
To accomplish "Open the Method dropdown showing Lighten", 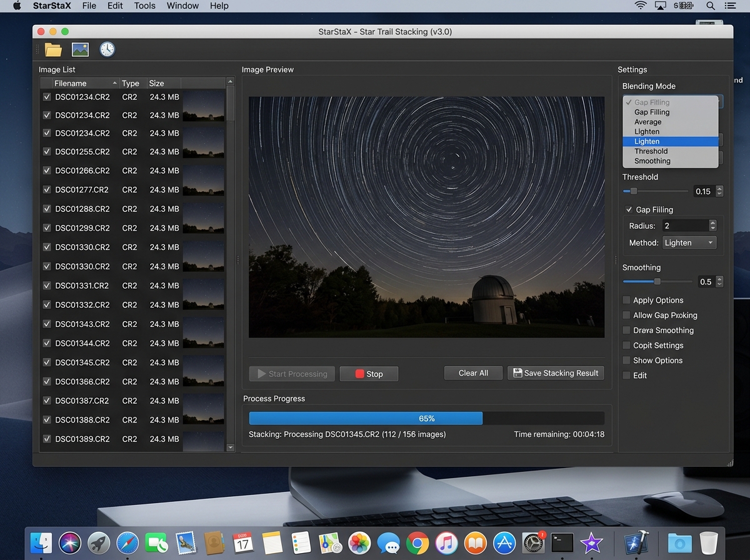I will click(x=689, y=242).
